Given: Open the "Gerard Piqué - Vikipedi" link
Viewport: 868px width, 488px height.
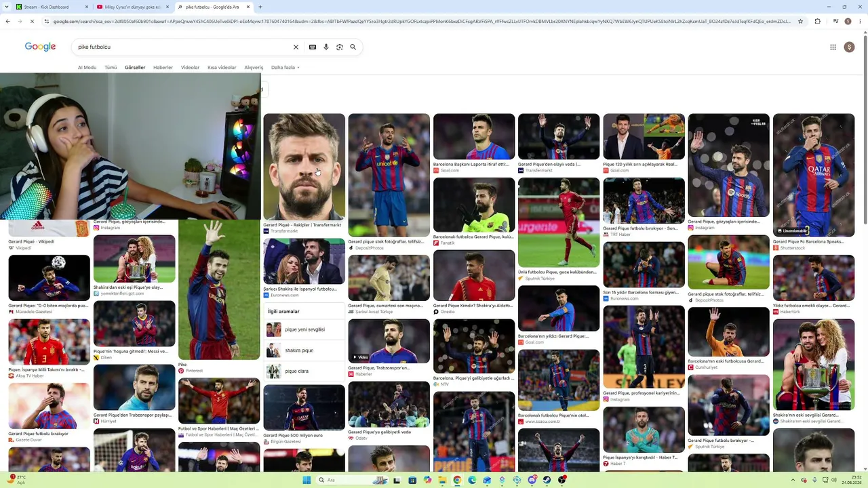Looking at the screenshot, I should (x=31, y=241).
